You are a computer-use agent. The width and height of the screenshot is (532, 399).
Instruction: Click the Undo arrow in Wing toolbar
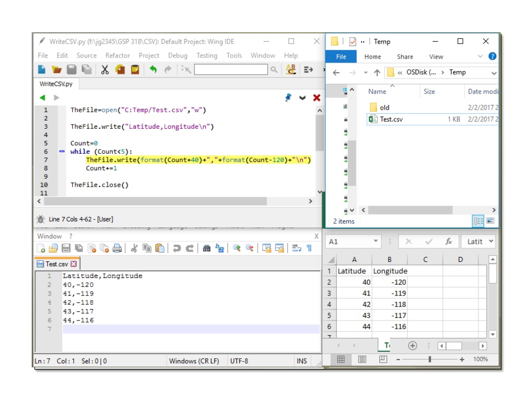(x=153, y=70)
